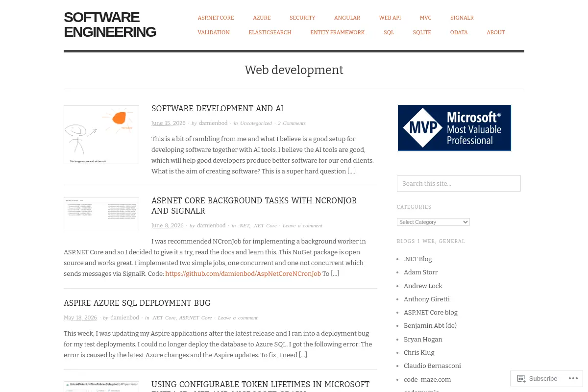Open the Claudio Bernasconi blog link
Viewport: 588px width, 392px height.
pyautogui.click(x=432, y=366)
